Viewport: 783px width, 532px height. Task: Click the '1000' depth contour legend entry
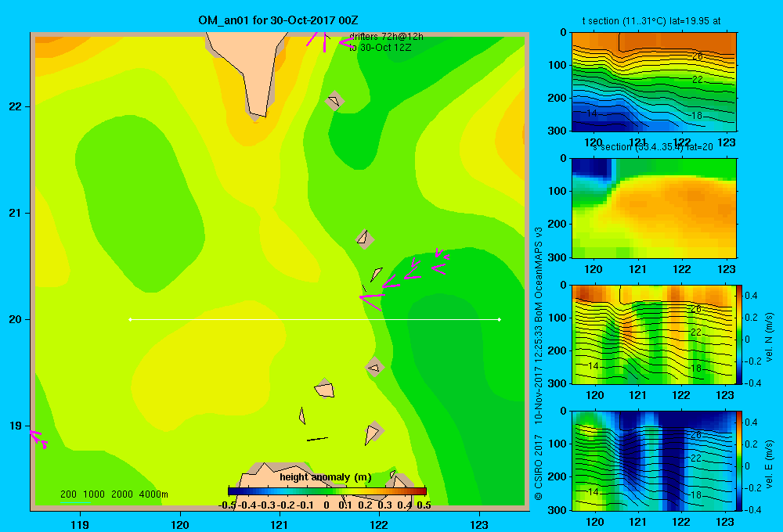click(x=94, y=494)
